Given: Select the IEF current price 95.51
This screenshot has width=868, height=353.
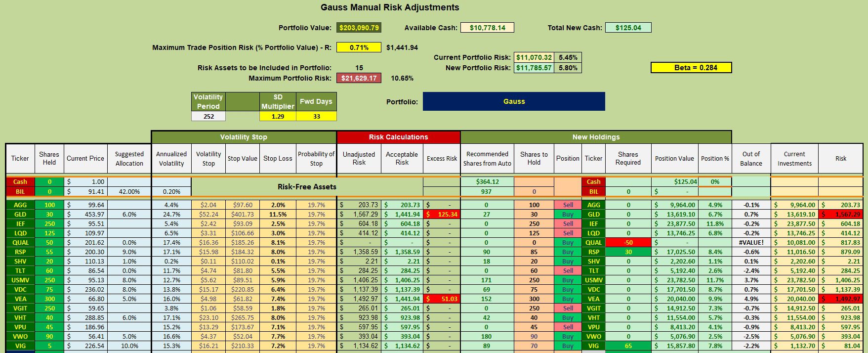Looking at the screenshot, I should 85,223.
